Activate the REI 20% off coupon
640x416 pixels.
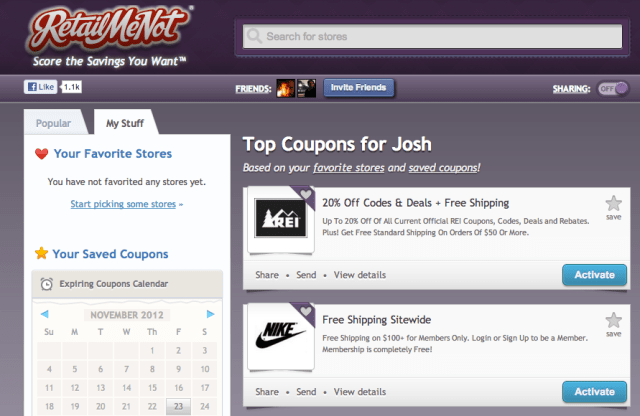[x=594, y=275]
